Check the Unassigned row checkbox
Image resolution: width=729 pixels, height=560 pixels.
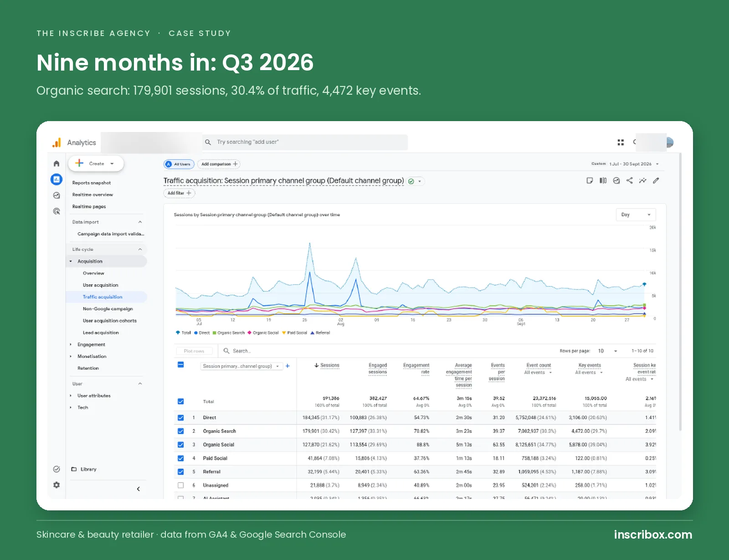[x=180, y=485]
